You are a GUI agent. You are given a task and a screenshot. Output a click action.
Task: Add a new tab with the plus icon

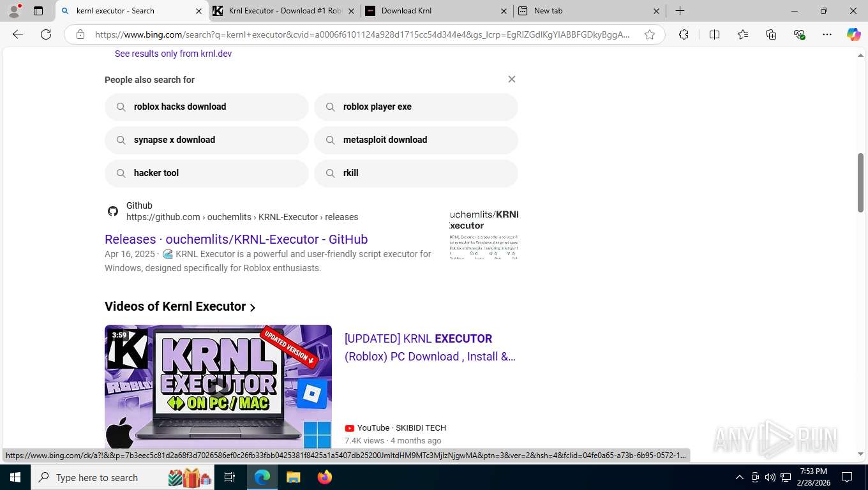[680, 11]
